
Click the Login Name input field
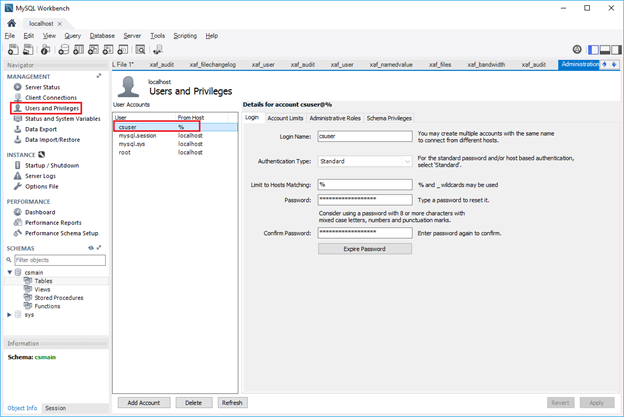click(x=365, y=136)
